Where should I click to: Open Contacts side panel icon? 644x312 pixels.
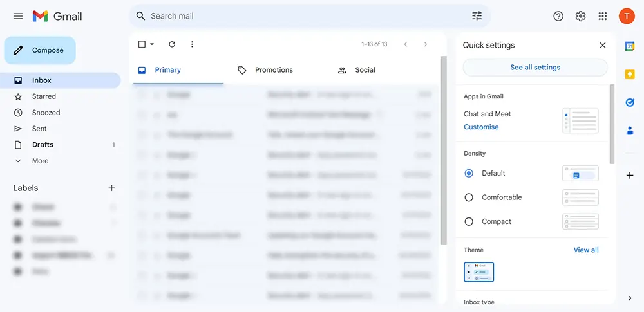click(630, 131)
